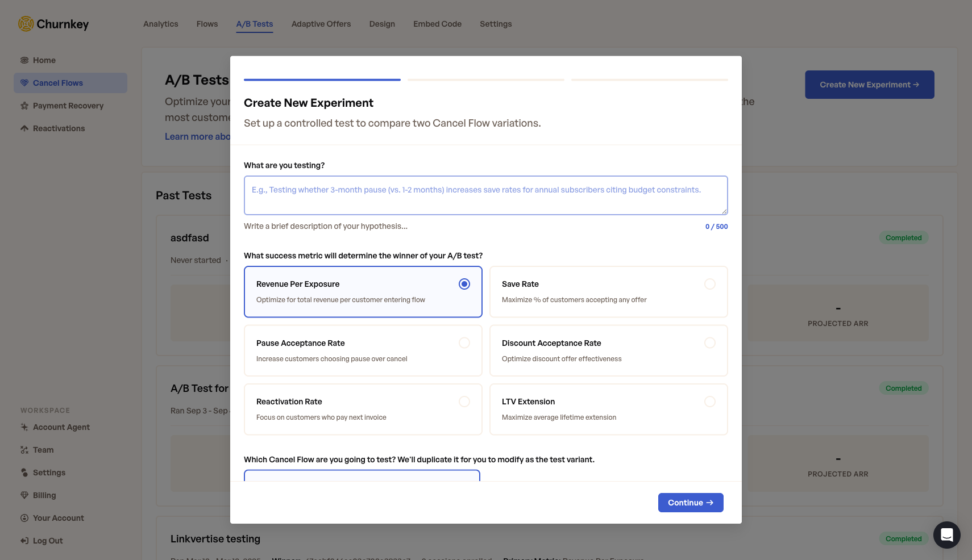Image resolution: width=972 pixels, height=560 pixels.
Task: Select LTV Extension as success metric
Action: coord(608,409)
